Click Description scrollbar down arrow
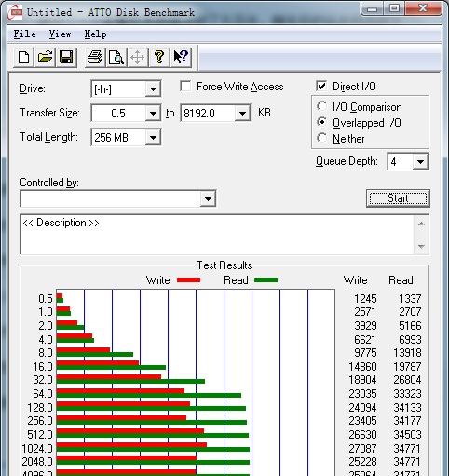The image size is (449, 476). (421, 246)
